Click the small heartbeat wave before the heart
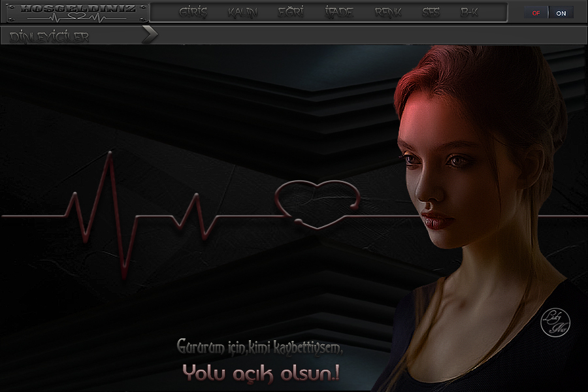 [x=193, y=217]
